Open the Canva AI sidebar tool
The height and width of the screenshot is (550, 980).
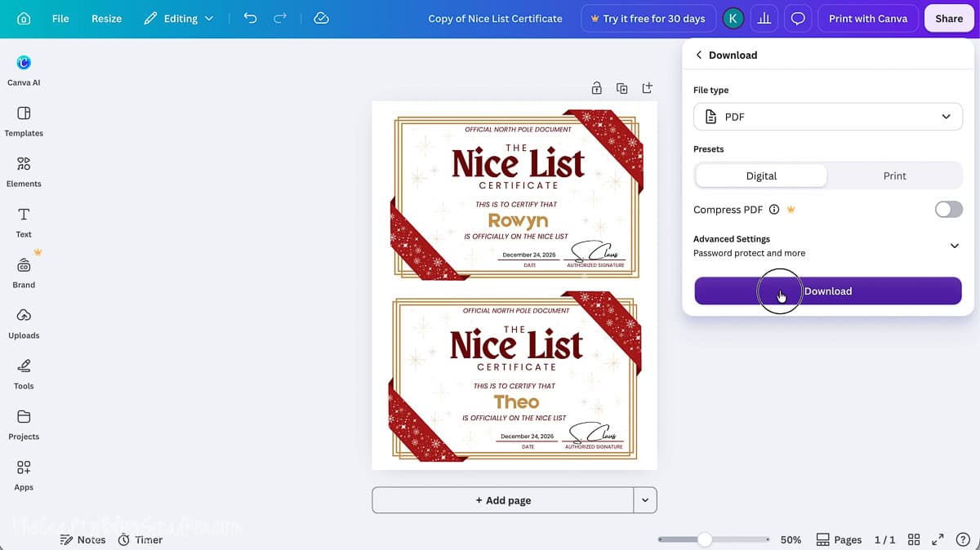tap(24, 70)
